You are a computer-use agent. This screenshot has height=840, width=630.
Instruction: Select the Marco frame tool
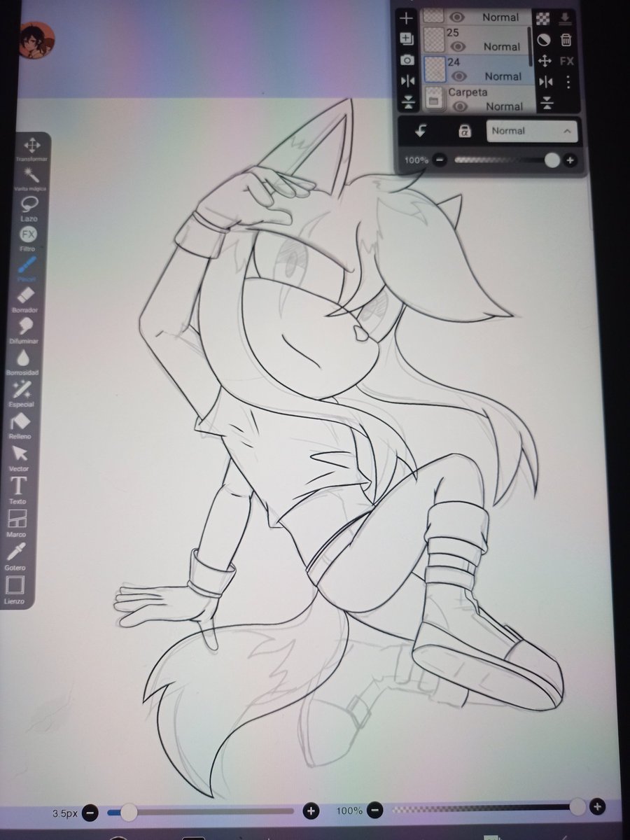16,523
